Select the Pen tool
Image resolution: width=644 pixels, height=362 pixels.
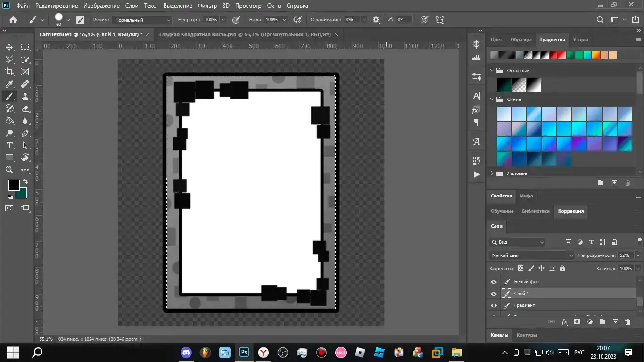[25, 133]
